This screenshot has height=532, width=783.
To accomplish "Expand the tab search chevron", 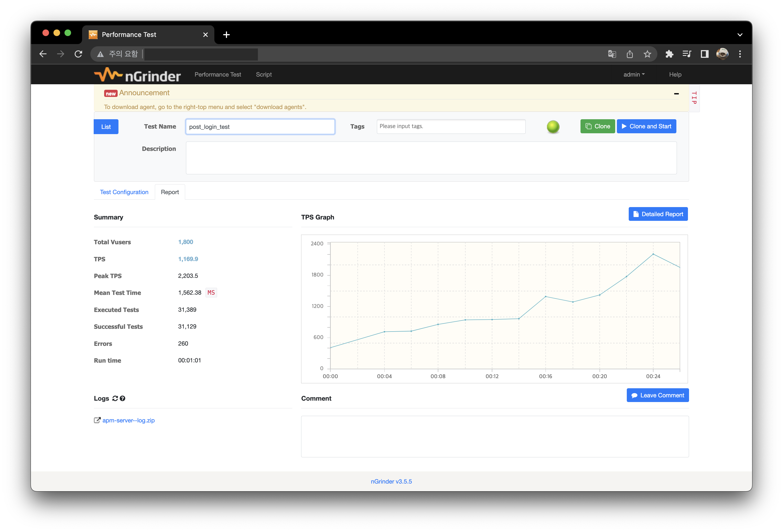I will 740,35.
